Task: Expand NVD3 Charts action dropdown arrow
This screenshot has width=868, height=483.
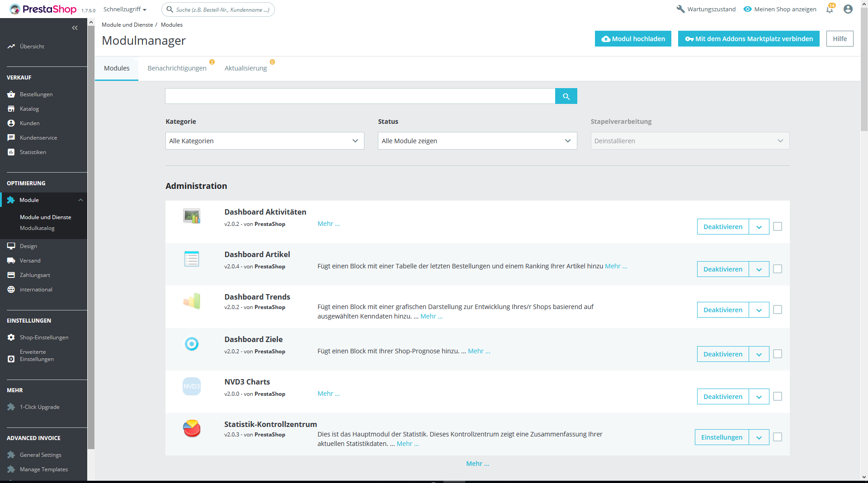Action: tap(759, 397)
